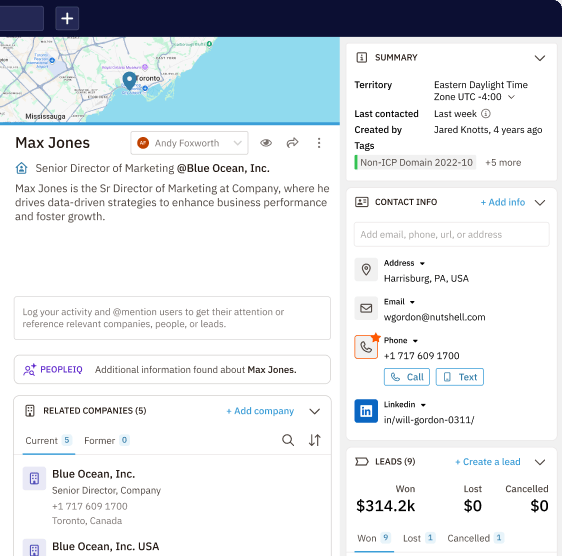Click the add email, phone, url field
This screenshot has width=562, height=556.
pyautogui.click(x=452, y=234)
